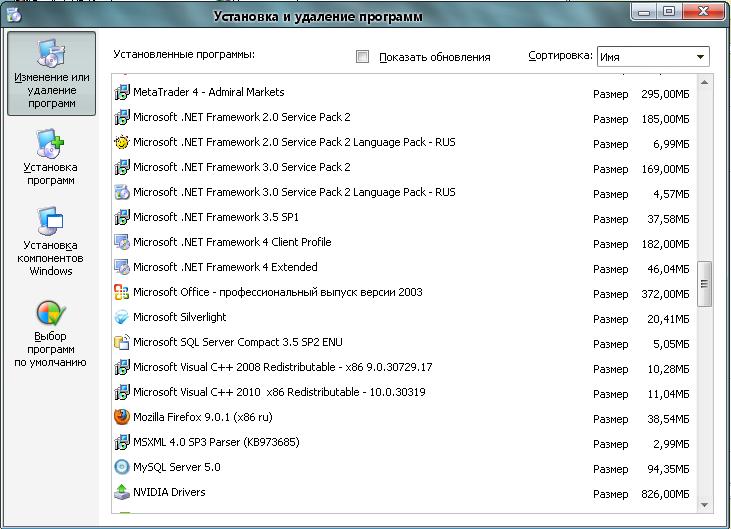Click the size value '295,00МБ'
Screen dimensions: 731x529
[665, 94]
